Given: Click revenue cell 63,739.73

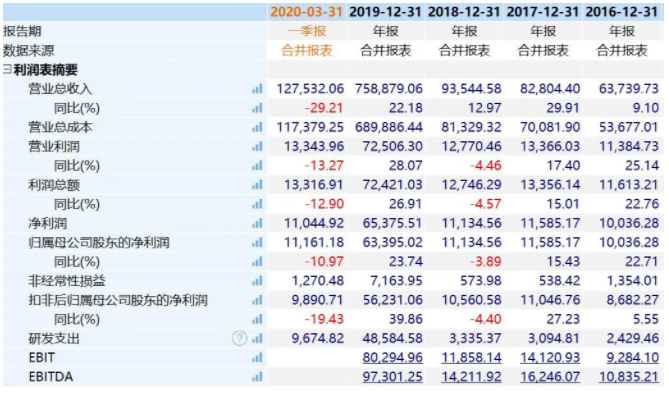Looking at the screenshot, I should point(629,89).
